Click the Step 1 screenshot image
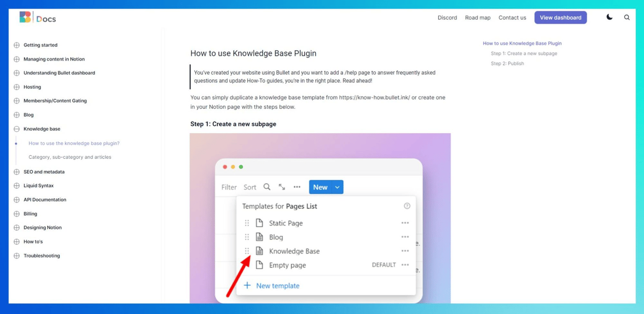Viewport: 644px width, 314px height. [320, 218]
